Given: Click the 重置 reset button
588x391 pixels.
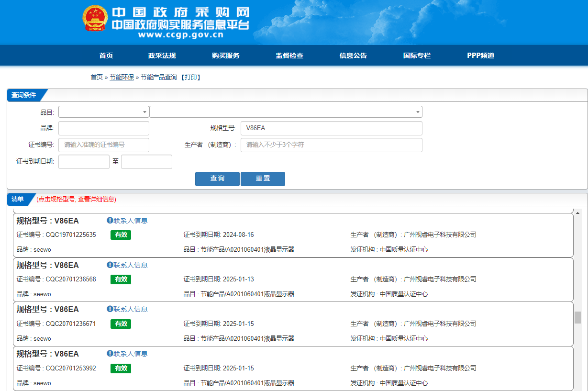Looking at the screenshot, I should point(263,179).
